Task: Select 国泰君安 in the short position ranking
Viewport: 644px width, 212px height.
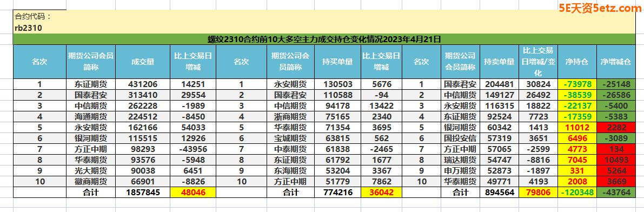Action: coord(460,84)
